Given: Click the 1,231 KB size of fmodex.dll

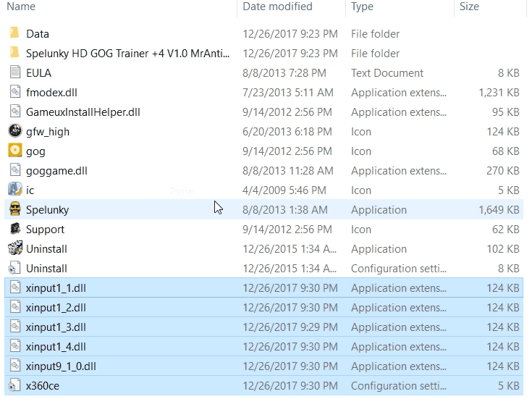Looking at the screenshot, I should 499,93.
